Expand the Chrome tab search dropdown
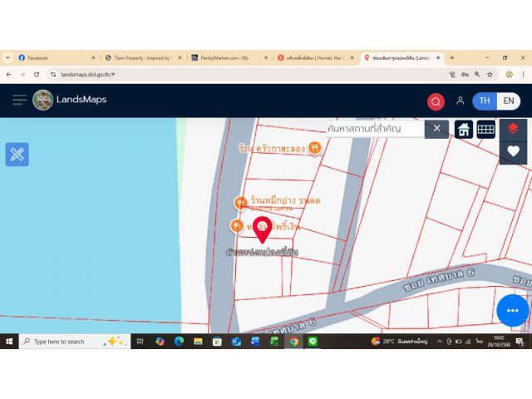 click(x=7, y=58)
